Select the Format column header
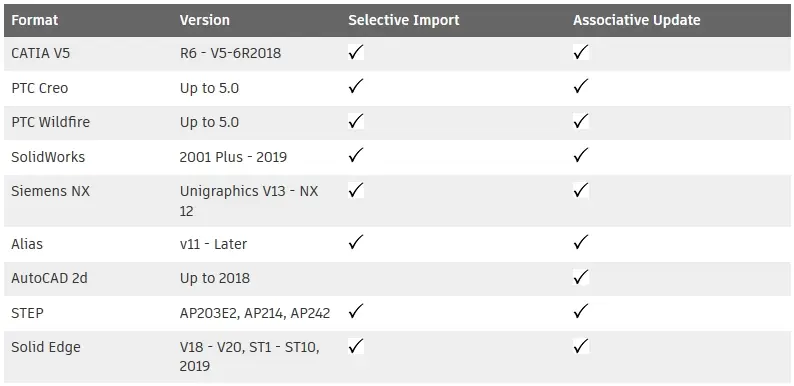The height and width of the screenshot is (386, 794). 34,20
